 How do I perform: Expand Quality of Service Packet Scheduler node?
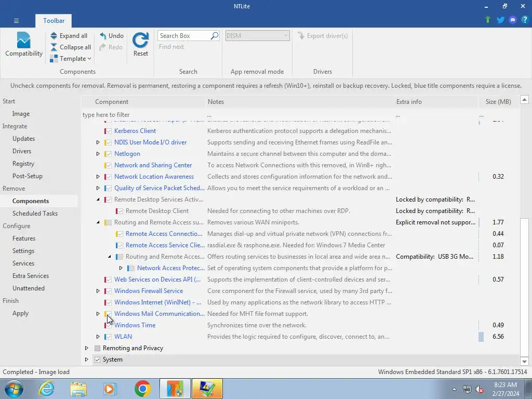pos(98,188)
